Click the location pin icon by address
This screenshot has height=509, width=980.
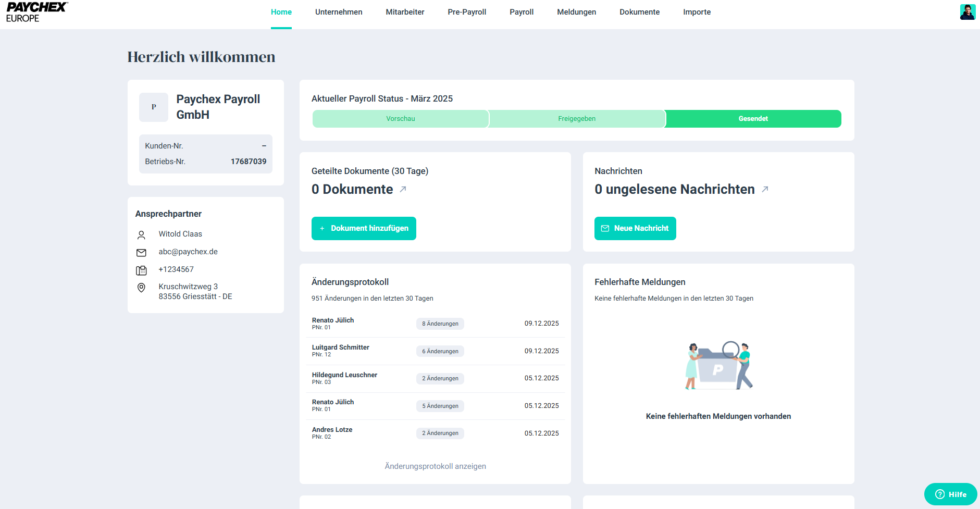[141, 288]
